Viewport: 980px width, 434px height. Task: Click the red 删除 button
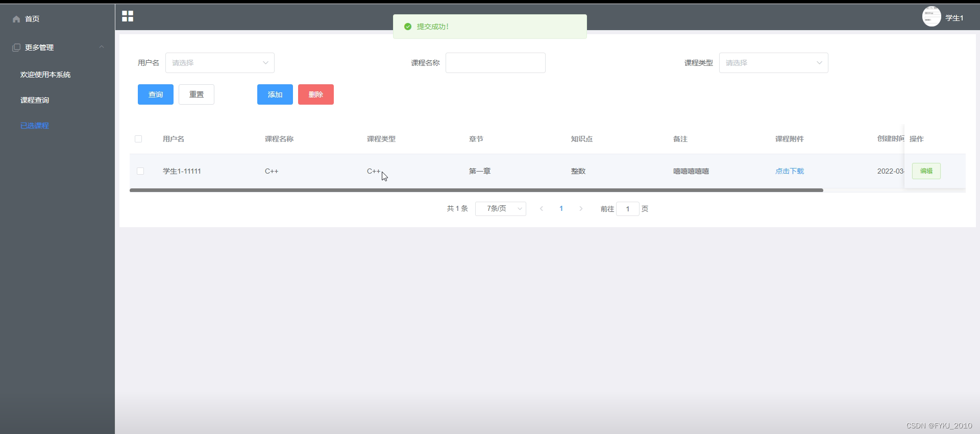click(316, 94)
